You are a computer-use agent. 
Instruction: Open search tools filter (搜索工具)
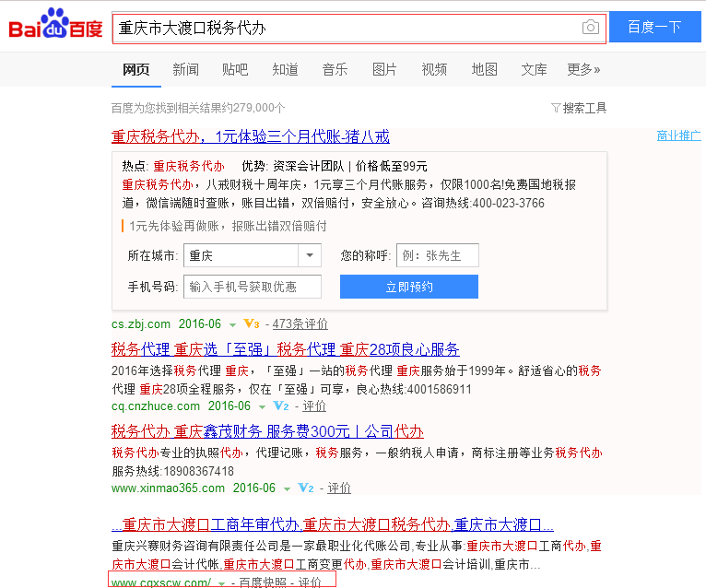579,108
